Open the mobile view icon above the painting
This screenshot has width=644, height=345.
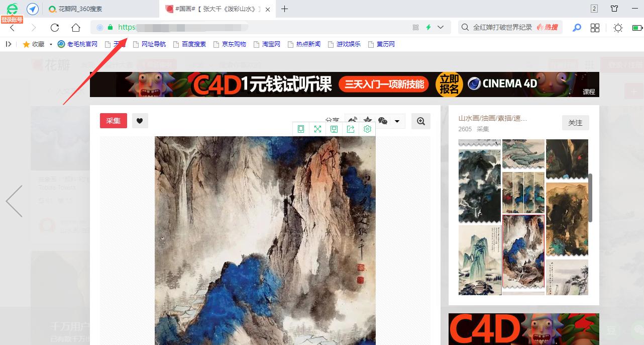[x=300, y=129]
